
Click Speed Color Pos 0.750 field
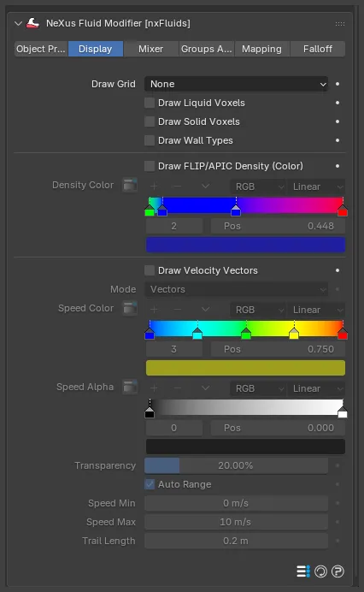[x=278, y=349]
